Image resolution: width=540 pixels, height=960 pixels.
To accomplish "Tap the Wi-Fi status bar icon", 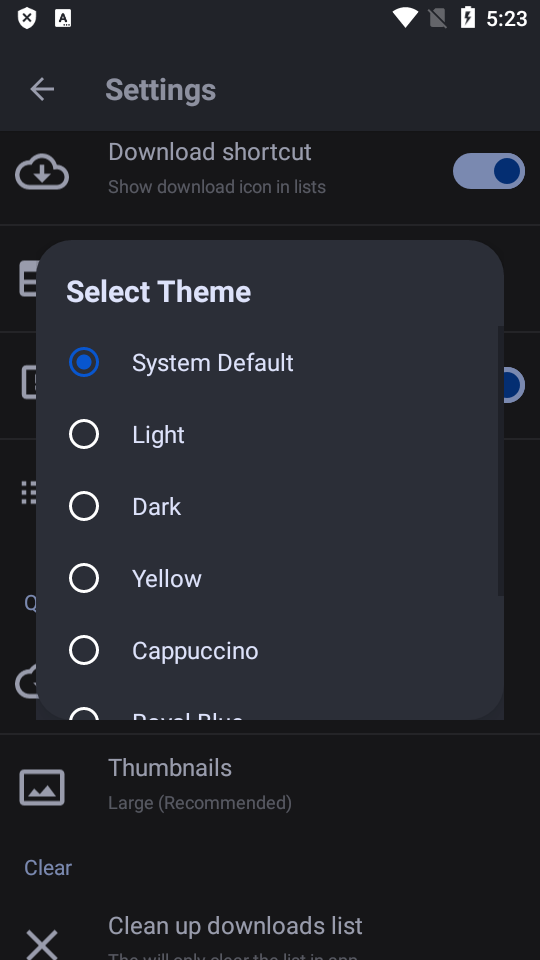I will pyautogui.click(x=405, y=18).
